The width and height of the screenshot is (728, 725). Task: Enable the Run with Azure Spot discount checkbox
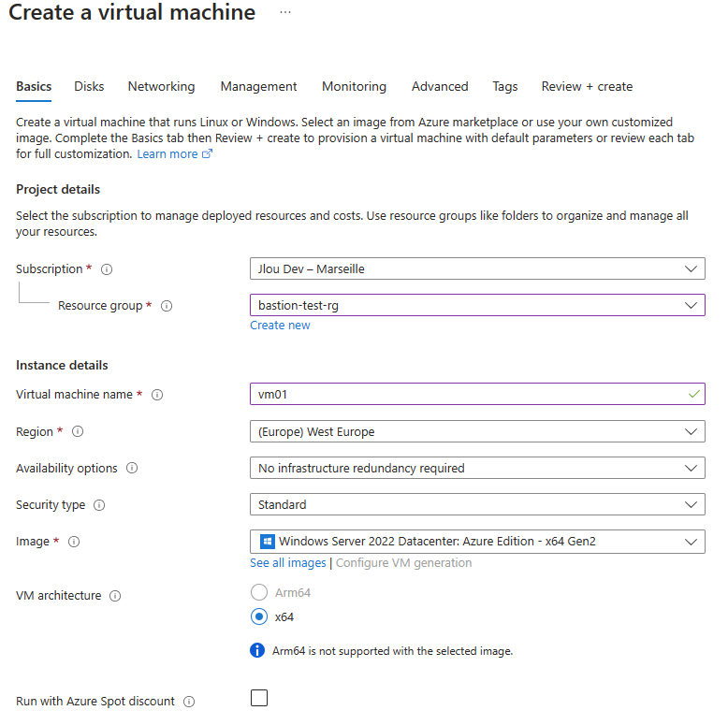(259, 698)
